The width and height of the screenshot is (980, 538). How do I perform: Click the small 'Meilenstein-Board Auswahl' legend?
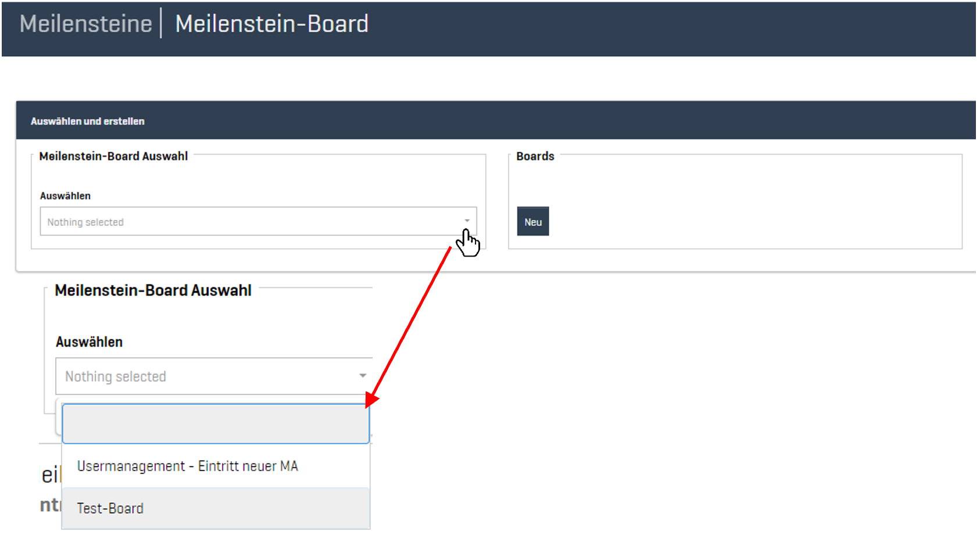[x=113, y=156]
